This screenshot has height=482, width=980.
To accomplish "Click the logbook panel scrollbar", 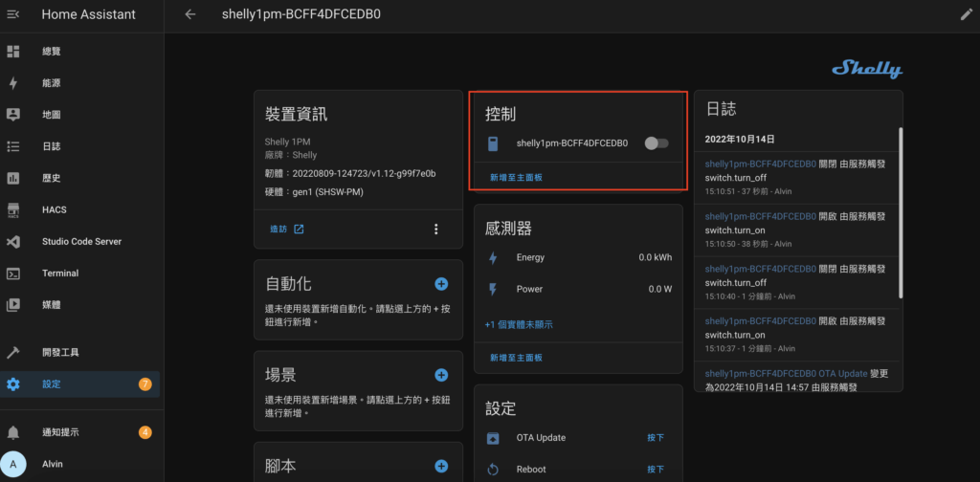I will pyautogui.click(x=900, y=213).
